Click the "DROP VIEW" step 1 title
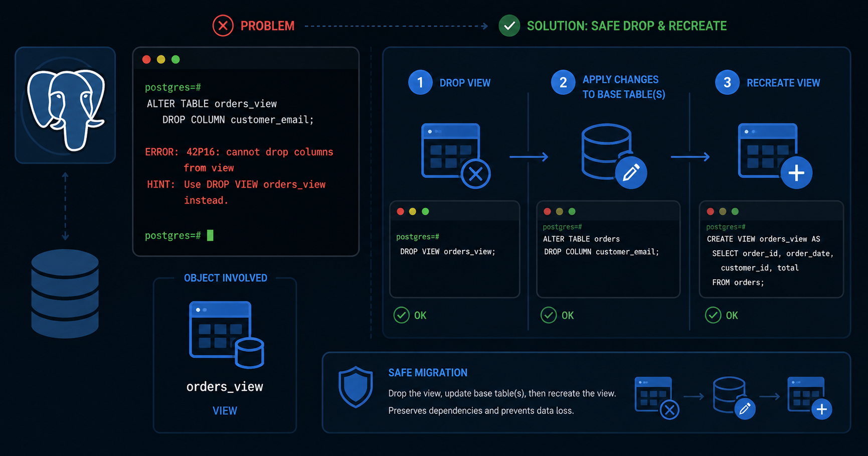 (x=465, y=83)
